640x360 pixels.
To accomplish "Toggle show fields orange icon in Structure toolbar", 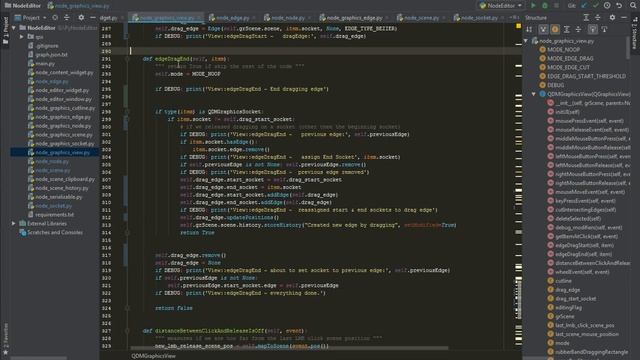I will (x=555, y=29).
